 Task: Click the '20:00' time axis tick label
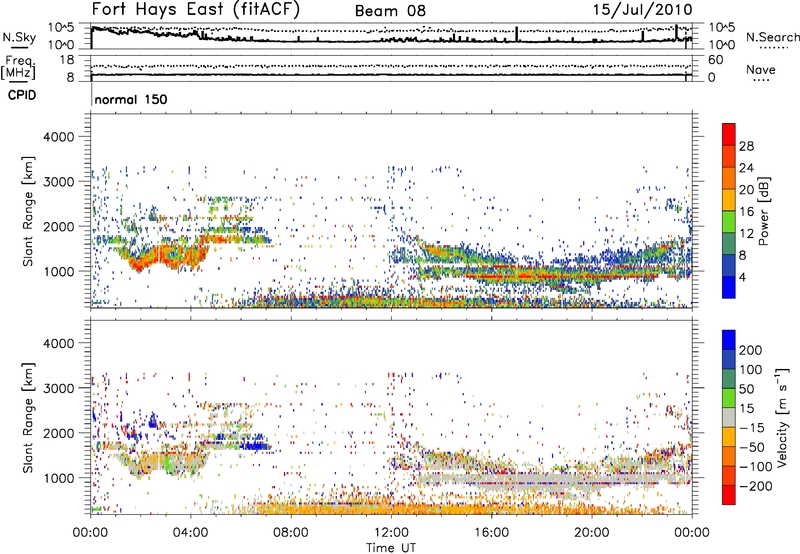(x=591, y=533)
